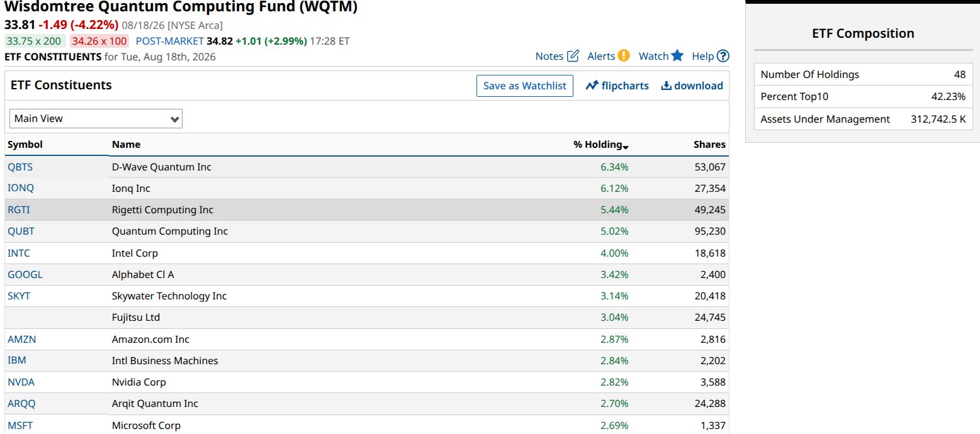Screen dimensions: 980x434
Task: Click the 53,067 shares value
Action: [710, 167]
